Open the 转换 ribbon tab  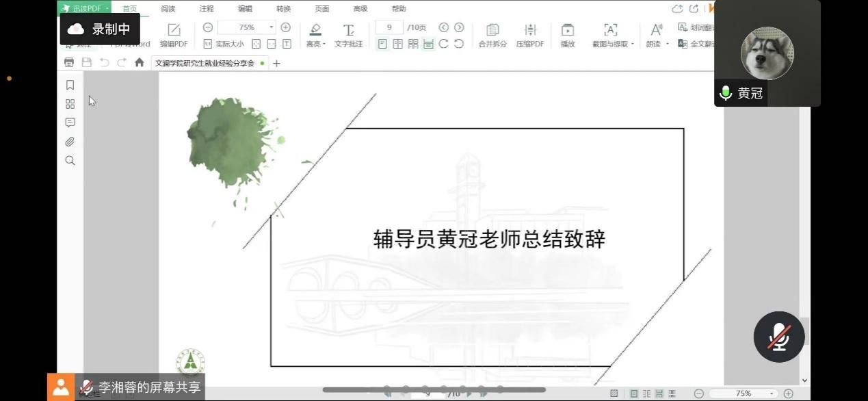pyautogui.click(x=283, y=9)
